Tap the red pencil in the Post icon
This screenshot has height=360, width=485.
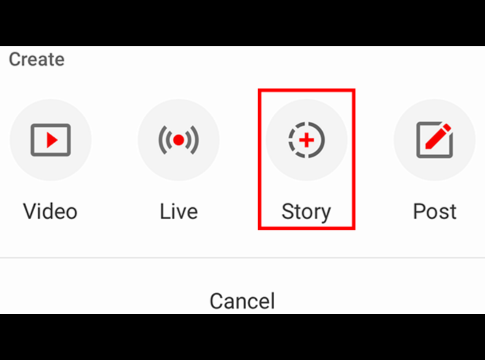pyautogui.click(x=438, y=136)
